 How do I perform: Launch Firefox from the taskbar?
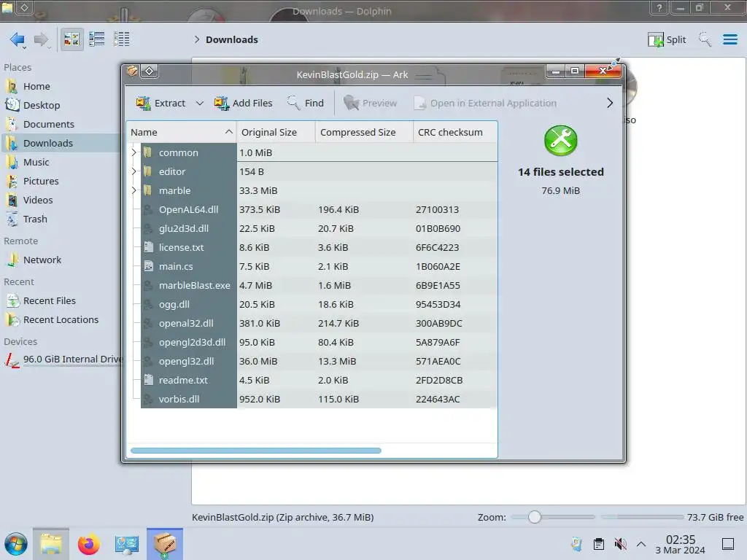[88, 544]
